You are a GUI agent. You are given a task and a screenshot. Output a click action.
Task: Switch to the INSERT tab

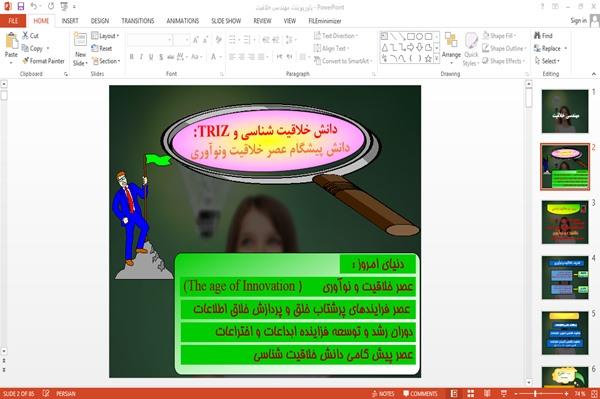[x=70, y=21]
